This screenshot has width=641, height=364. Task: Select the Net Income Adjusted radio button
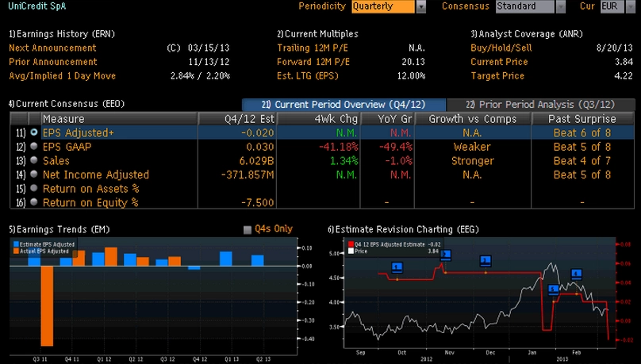(x=34, y=174)
